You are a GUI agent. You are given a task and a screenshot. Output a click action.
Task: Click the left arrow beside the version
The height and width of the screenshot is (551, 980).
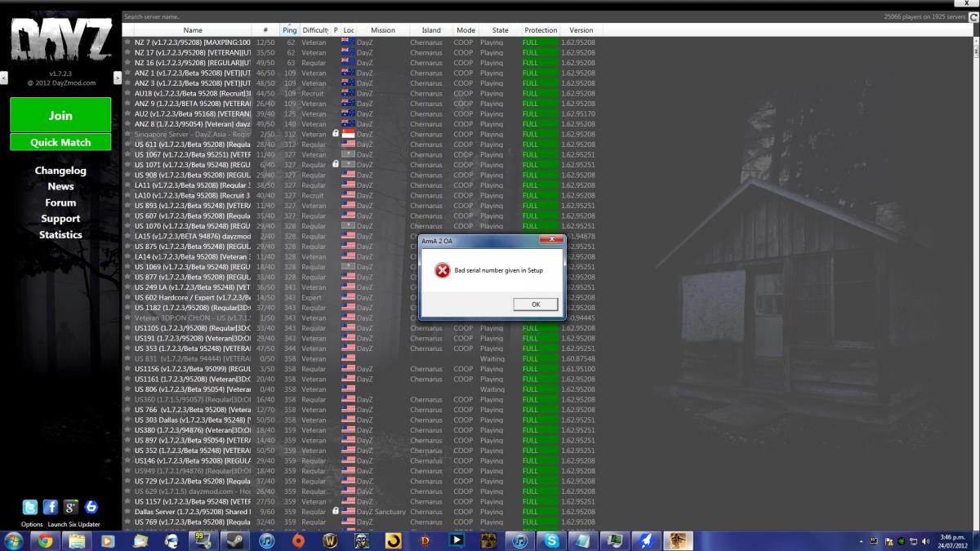(x=4, y=78)
